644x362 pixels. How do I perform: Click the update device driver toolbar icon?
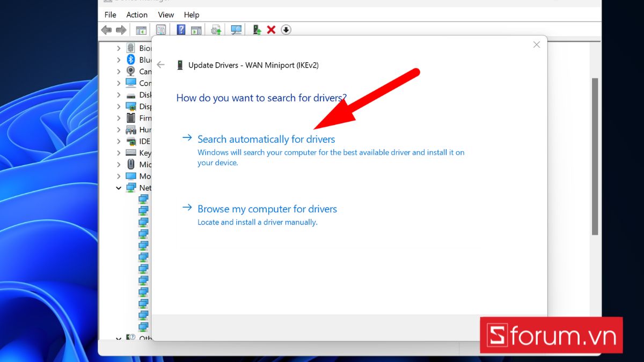pyautogui.click(x=257, y=30)
